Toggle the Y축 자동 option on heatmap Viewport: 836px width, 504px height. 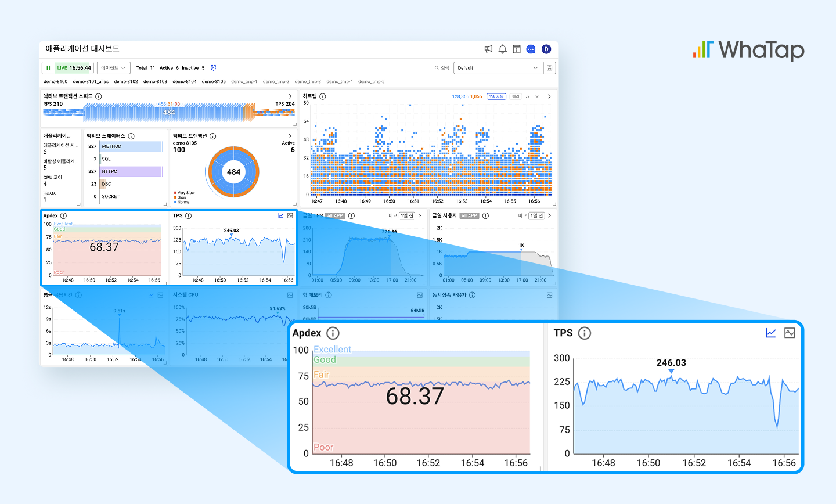496,96
